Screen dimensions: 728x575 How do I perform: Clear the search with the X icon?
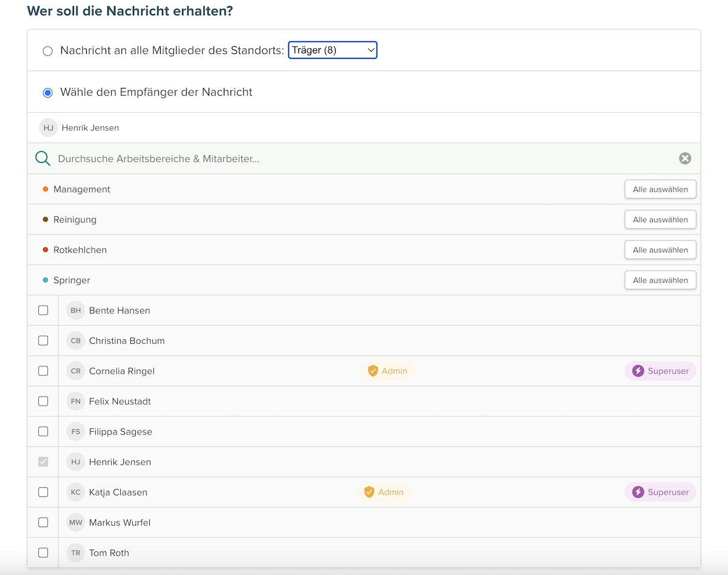[x=685, y=158]
